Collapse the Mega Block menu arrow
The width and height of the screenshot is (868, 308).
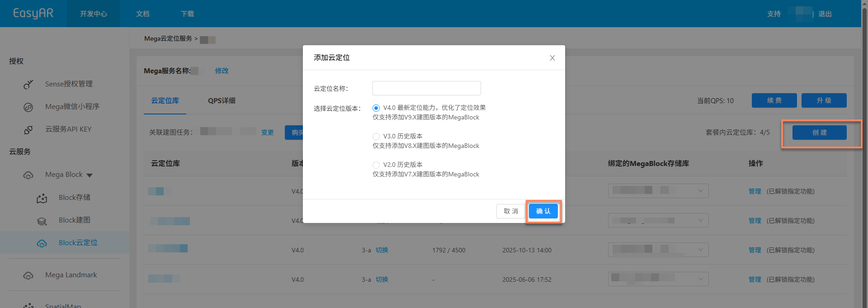(90, 175)
